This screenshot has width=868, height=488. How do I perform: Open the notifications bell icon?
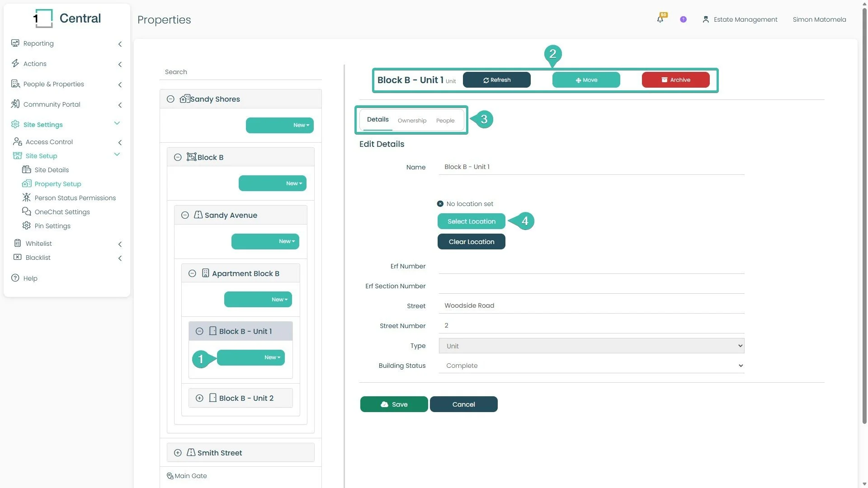tap(660, 19)
